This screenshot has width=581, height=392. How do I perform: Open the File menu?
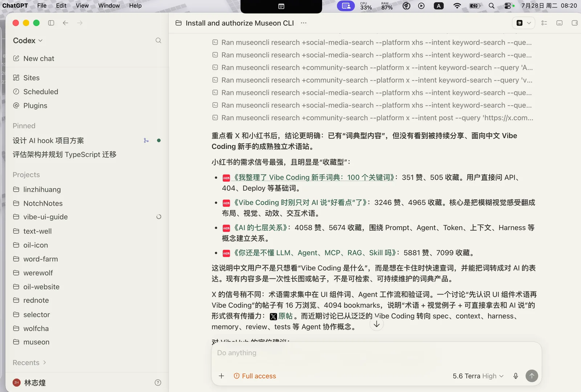(42, 6)
